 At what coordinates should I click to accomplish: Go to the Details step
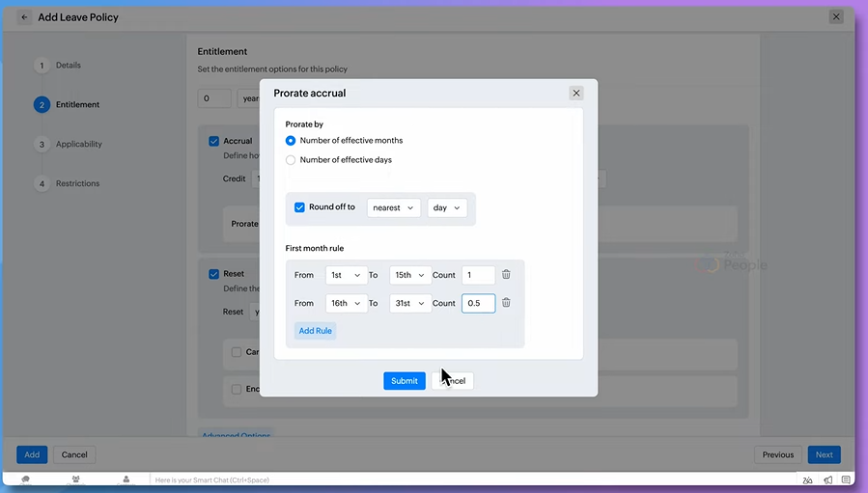click(68, 66)
